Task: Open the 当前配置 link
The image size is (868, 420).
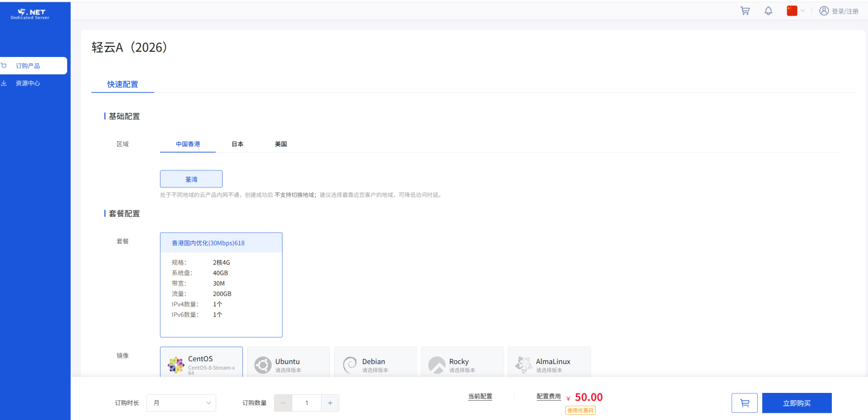Action: (x=480, y=396)
